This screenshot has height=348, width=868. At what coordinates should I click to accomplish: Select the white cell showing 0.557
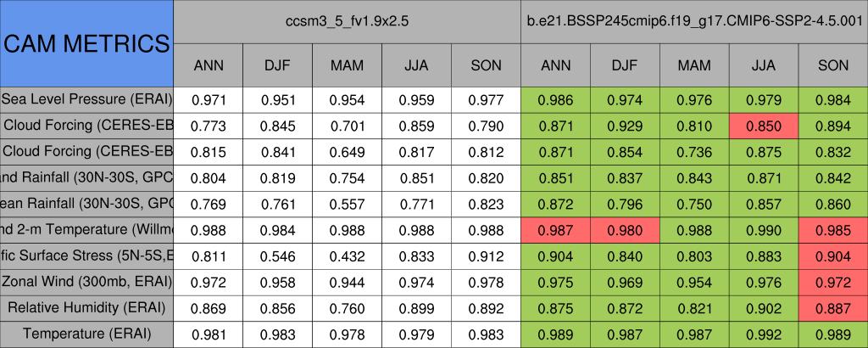(348, 204)
